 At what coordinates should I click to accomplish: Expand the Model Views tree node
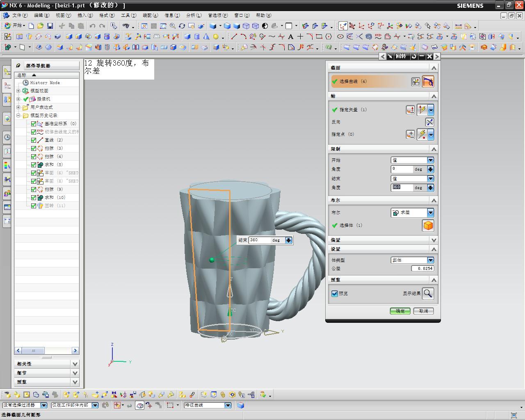[18, 91]
